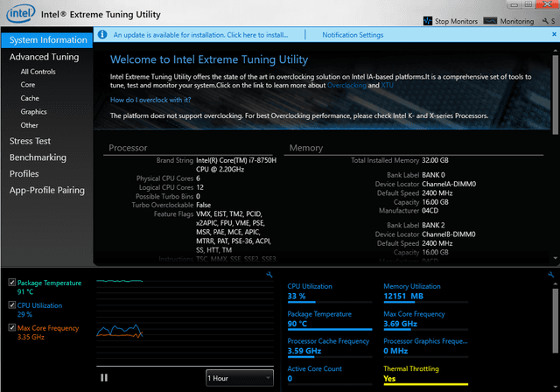
Task: Click scroll down arrow of main panel
Action: [x=555, y=258]
